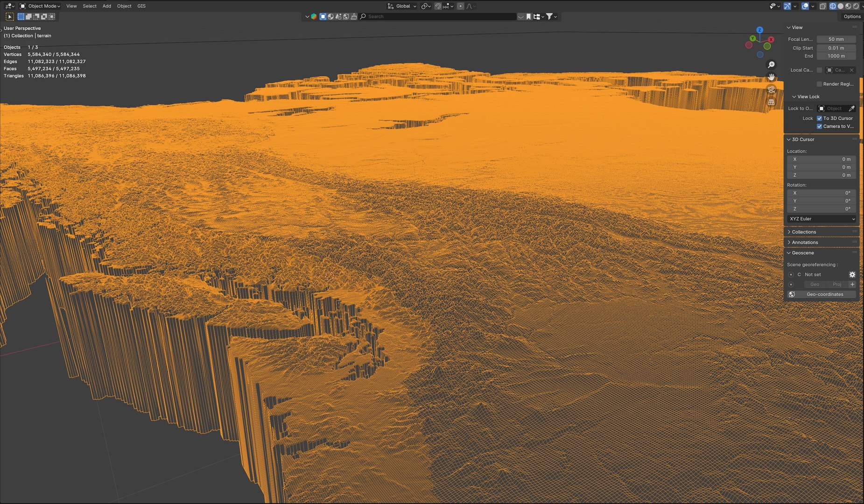Toggle X-ray mode

pyautogui.click(x=823, y=6)
